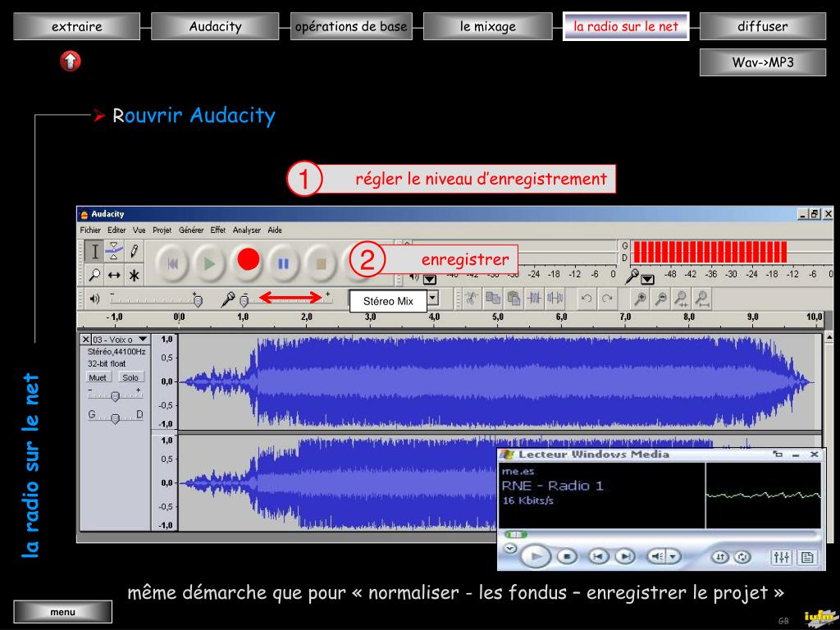Image resolution: width=840 pixels, height=630 pixels.
Task: Select the asterisk Multi-tool
Action: click(x=134, y=275)
